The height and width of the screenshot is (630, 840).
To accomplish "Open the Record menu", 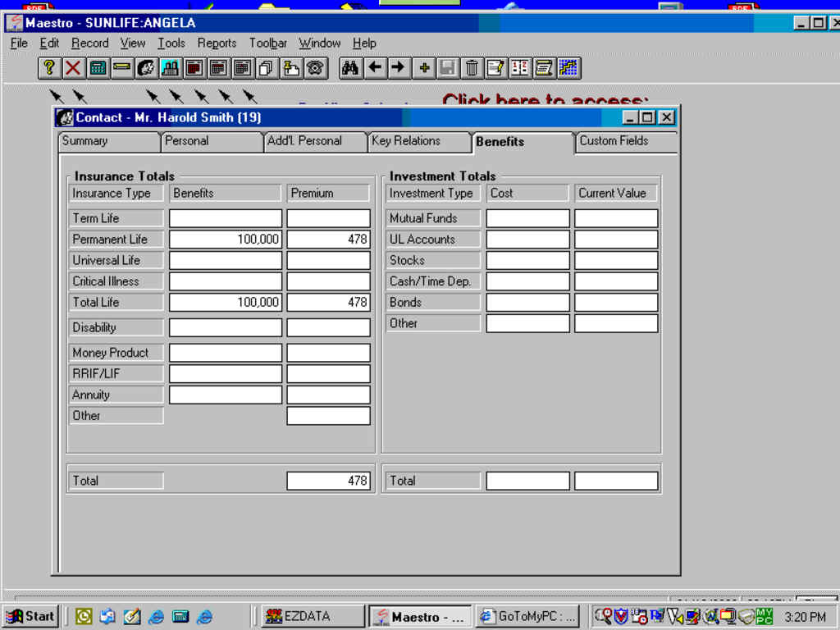I will (x=89, y=43).
